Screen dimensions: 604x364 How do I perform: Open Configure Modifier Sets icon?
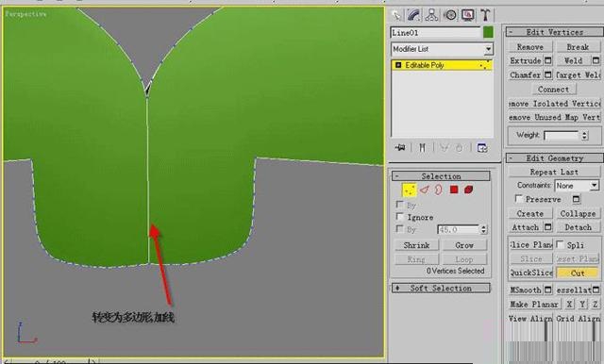(482, 148)
